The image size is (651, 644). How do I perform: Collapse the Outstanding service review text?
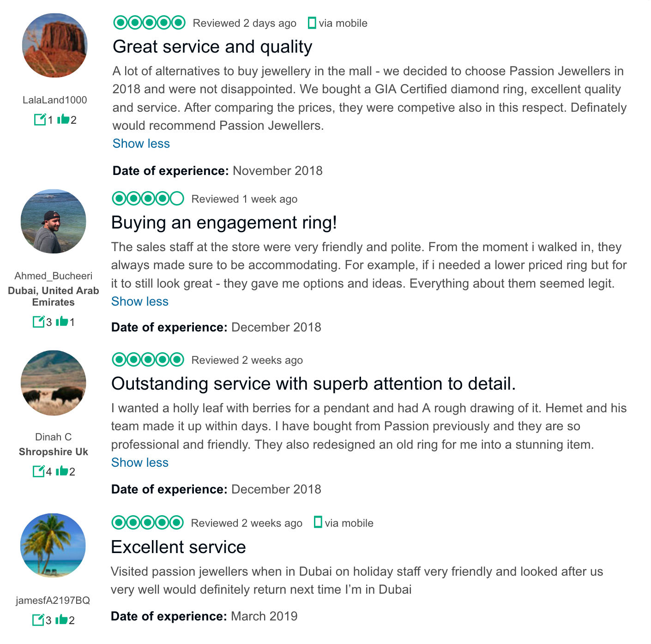click(x=139, y=463)
